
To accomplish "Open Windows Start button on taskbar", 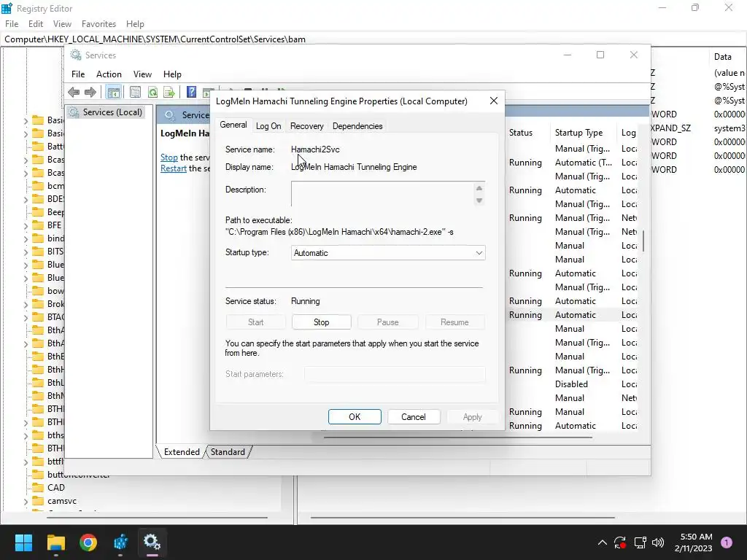I will [x=23, y=542].
